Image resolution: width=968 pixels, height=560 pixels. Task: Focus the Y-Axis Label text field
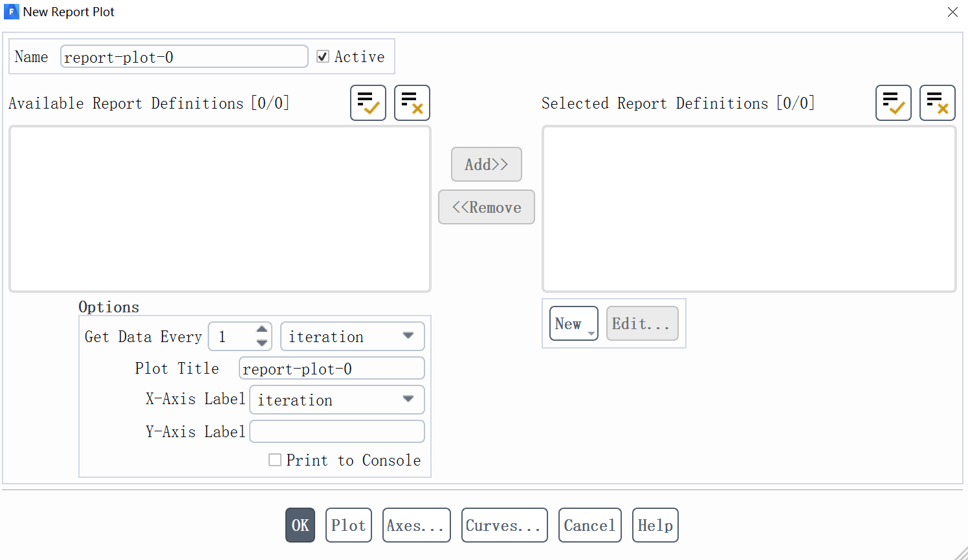click(x=336, y=431)
